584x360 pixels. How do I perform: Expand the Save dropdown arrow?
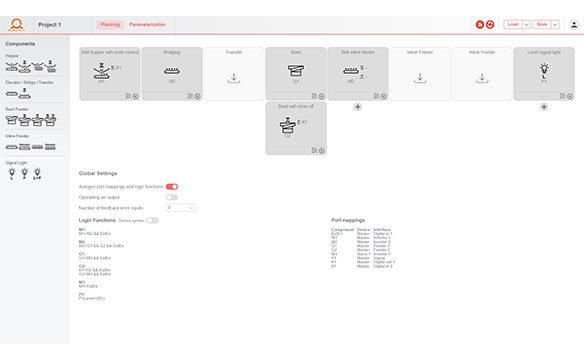(555, 25)
